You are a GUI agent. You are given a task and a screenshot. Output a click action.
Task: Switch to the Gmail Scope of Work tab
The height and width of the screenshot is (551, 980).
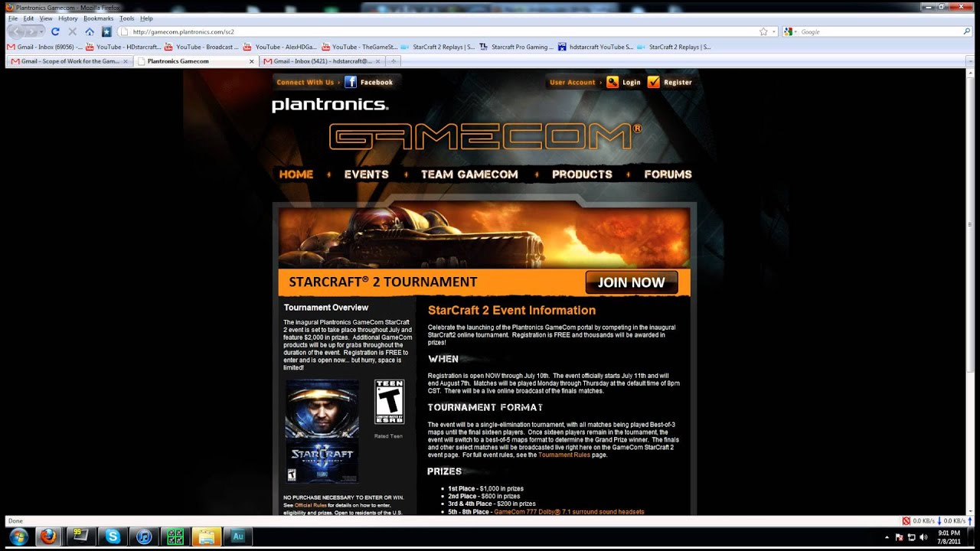[x=69, y=61]
